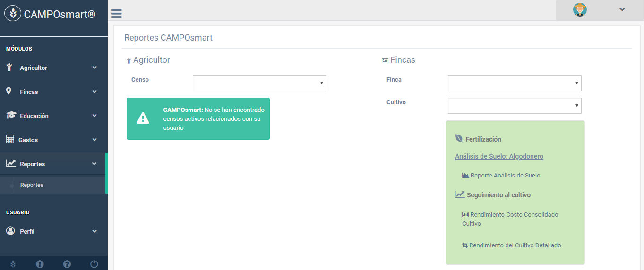
Task: Click the person icon next to Agricultor heading
Action: coord(129,61)
